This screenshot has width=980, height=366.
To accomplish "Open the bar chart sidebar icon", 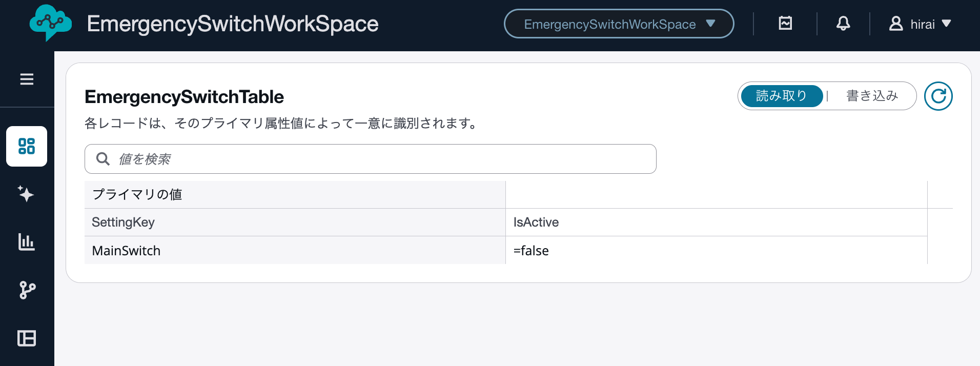I will pos(27,242).
